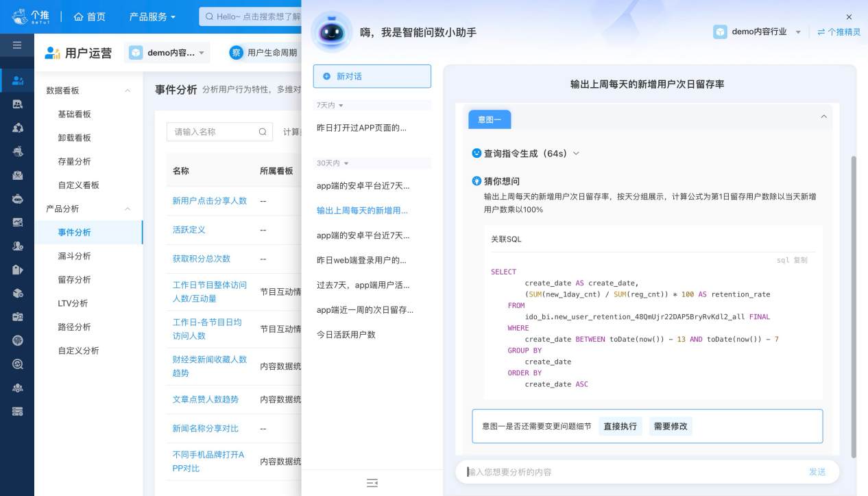The width and height of the screenshot is (868, 496).
Task: Collapse the chat list using the bottom icon
Action: click(x=372, y=483)
